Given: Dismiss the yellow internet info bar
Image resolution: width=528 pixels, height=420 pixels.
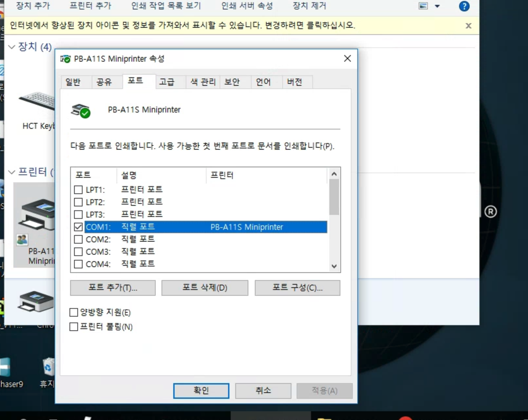Looking at the screenshot, I should coord(468,26).
